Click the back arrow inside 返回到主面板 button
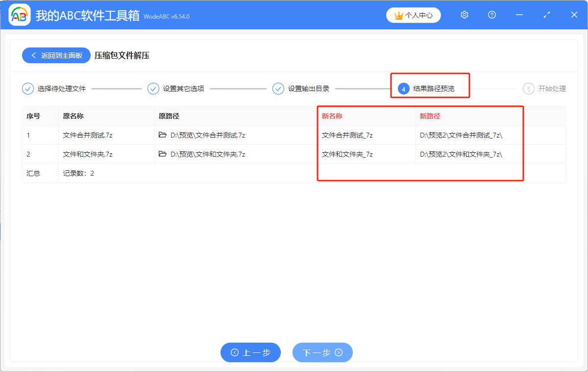Image resolution: width=588 pixels, height=372 pixels. coord(34,55)
